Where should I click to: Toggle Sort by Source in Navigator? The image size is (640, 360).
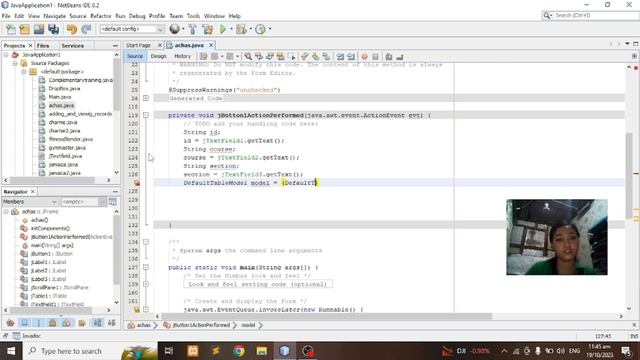coord(111,323)
